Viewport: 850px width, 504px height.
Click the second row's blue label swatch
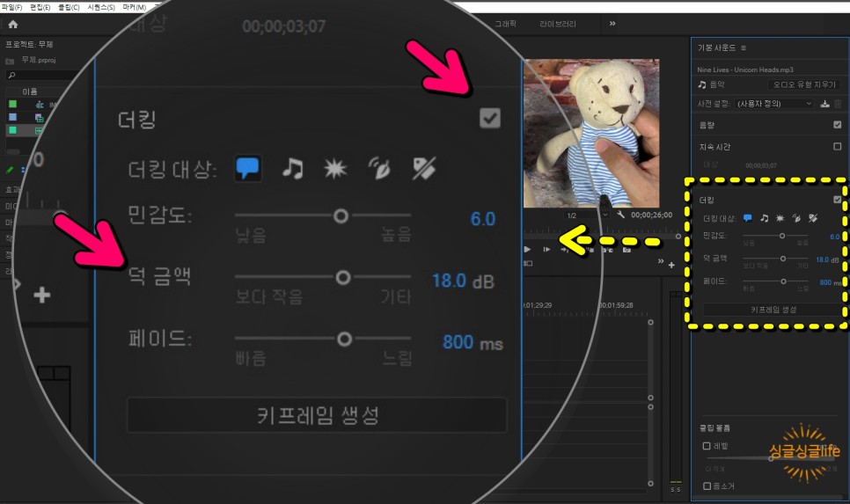click(x=12, y=117)
